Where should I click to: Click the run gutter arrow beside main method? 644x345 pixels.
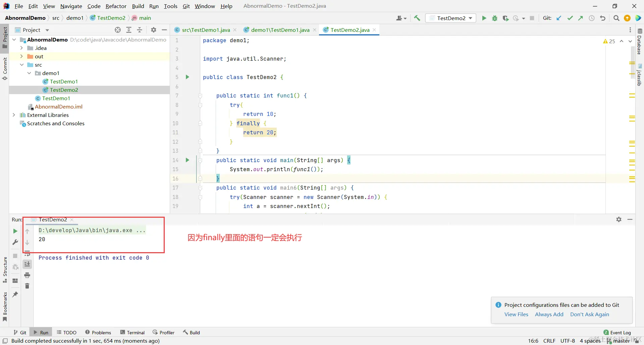pos(187,160)
